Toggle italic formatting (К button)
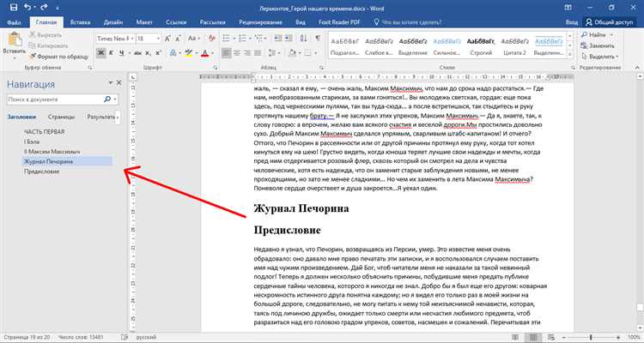The width and height of the screenshot is (644, 343). click(x=111, y=52)
